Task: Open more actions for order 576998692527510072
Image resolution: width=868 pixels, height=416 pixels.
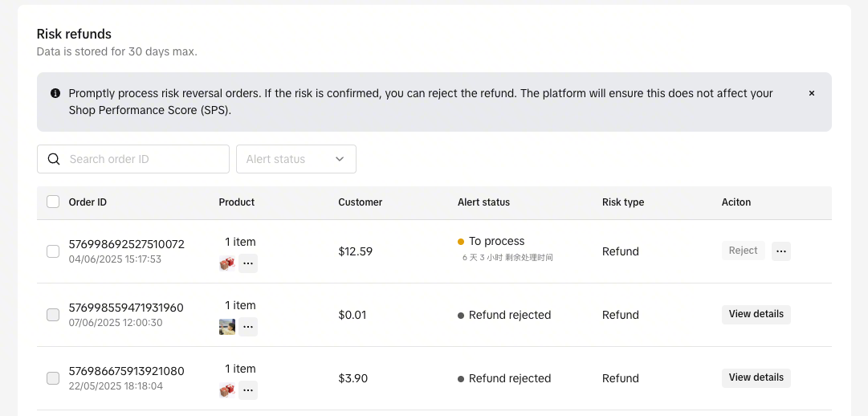Action: coord(781,251)
